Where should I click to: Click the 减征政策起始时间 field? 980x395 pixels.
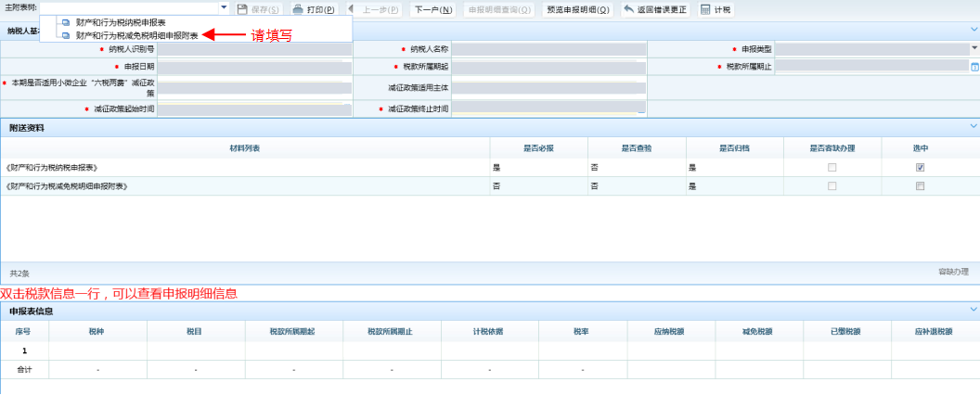pos(253,109)
